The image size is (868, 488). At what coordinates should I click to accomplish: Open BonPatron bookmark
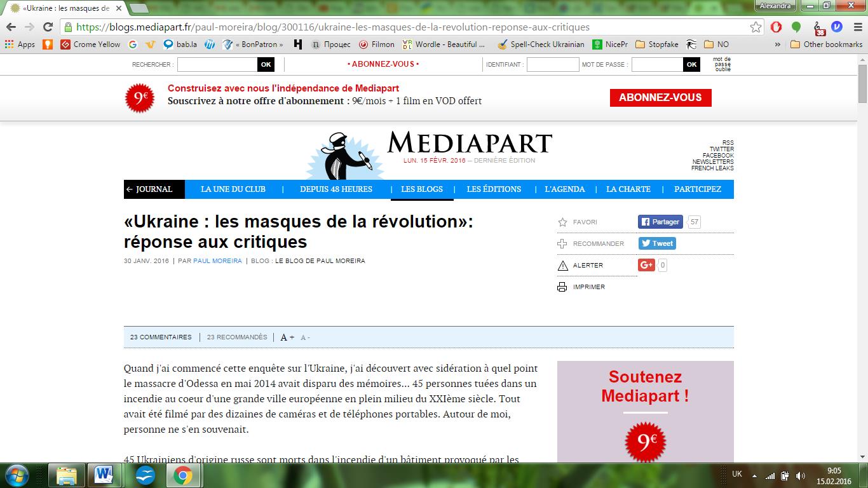tap(253, 44)
